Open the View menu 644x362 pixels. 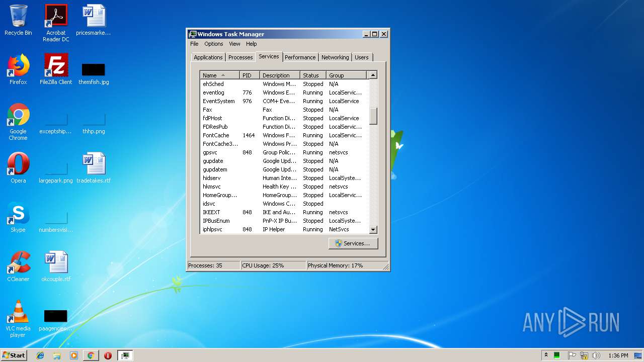coord(234,44)
